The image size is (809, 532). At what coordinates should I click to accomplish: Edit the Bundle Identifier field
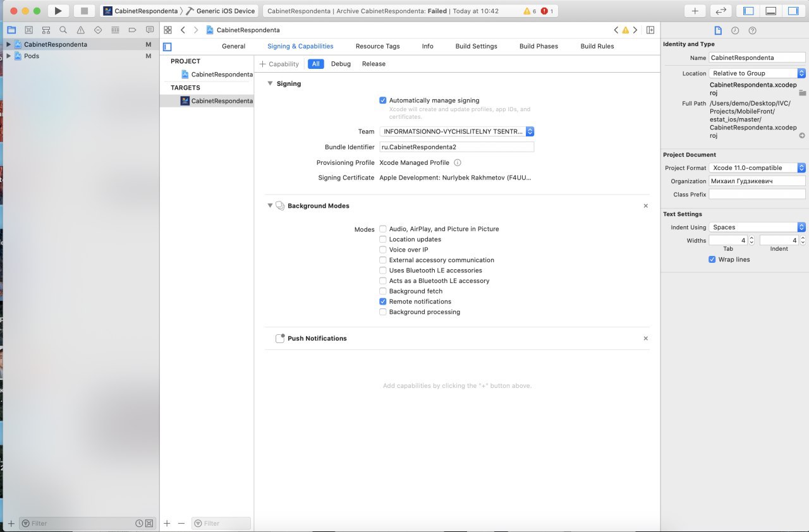point(457,147)
